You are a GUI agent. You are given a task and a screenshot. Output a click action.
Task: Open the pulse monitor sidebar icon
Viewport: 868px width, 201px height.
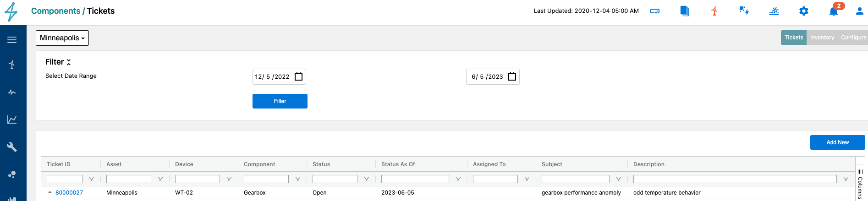click(12, 92)
